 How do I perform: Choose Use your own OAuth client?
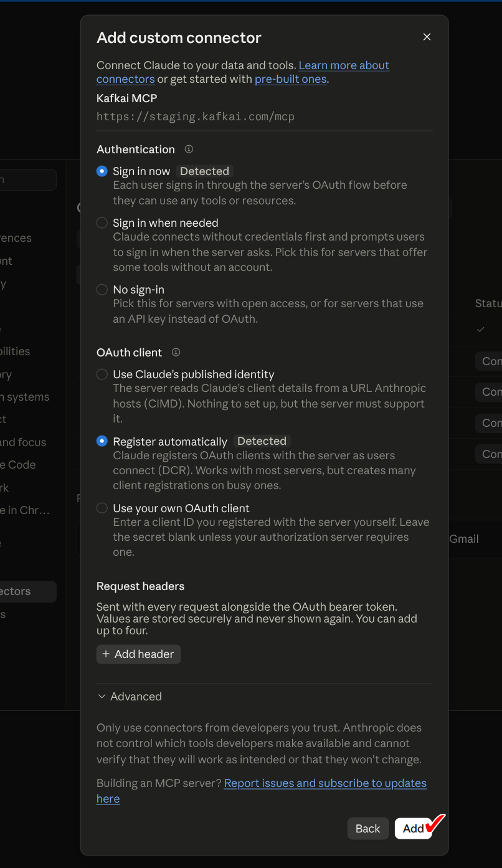tap(102, 508)
